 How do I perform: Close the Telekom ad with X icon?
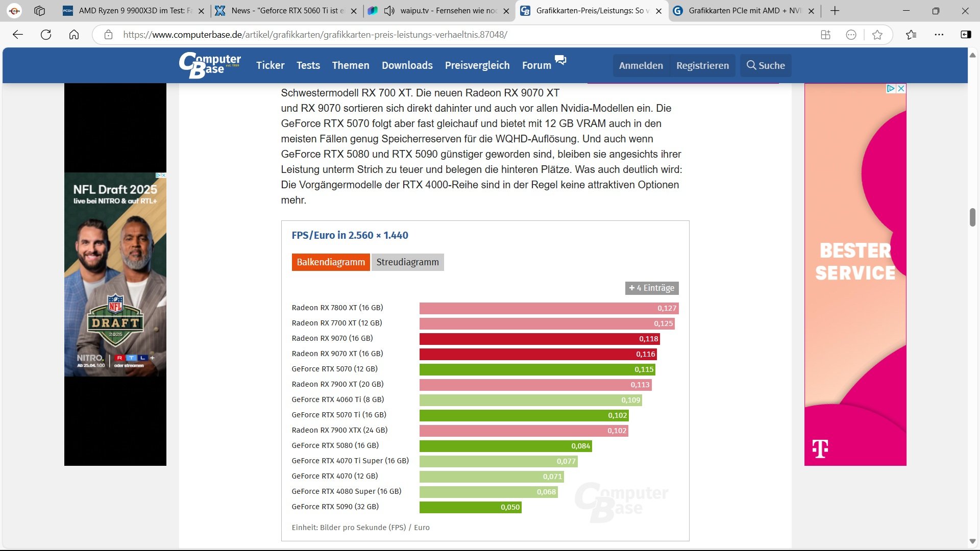tap(901, 88)
